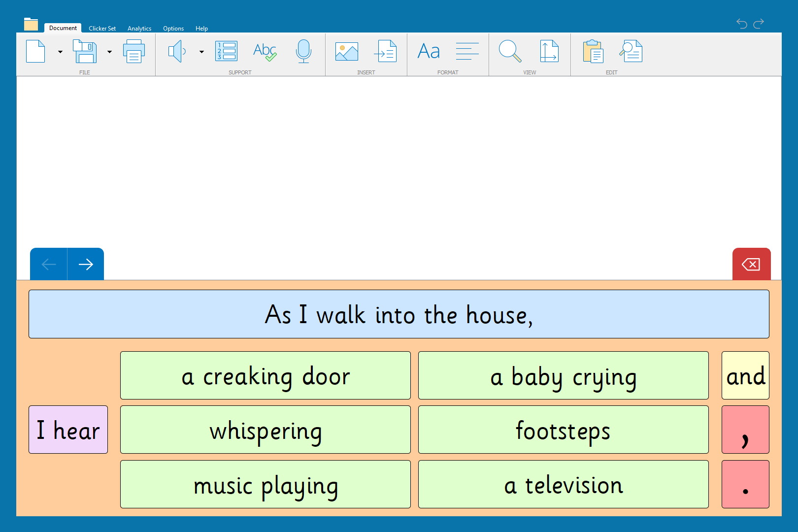Print the document using printer icon
This screenshot has width=798, height=532.
134,51
